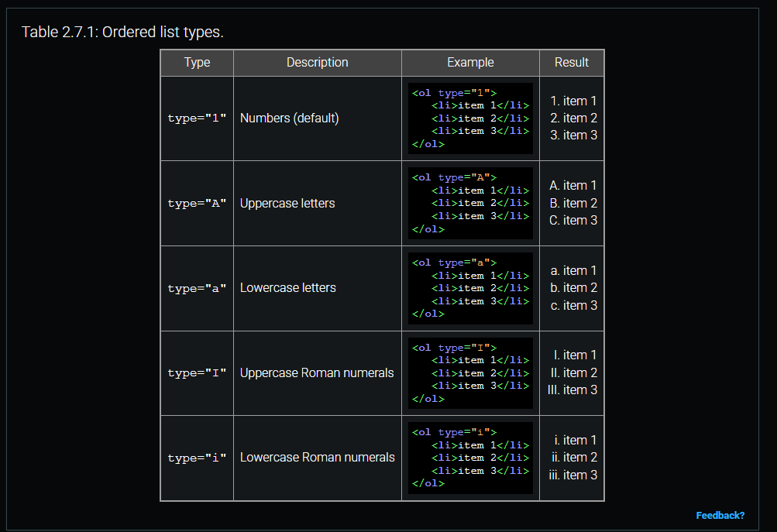This screenshot has height=532, width=777.
Task: Select the type="a" lowercase cell
Action: [197, 288]
